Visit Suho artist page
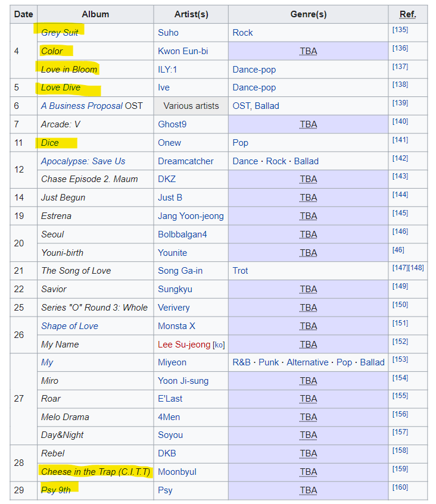Screen dimensions: 436x504 point(168,33)
